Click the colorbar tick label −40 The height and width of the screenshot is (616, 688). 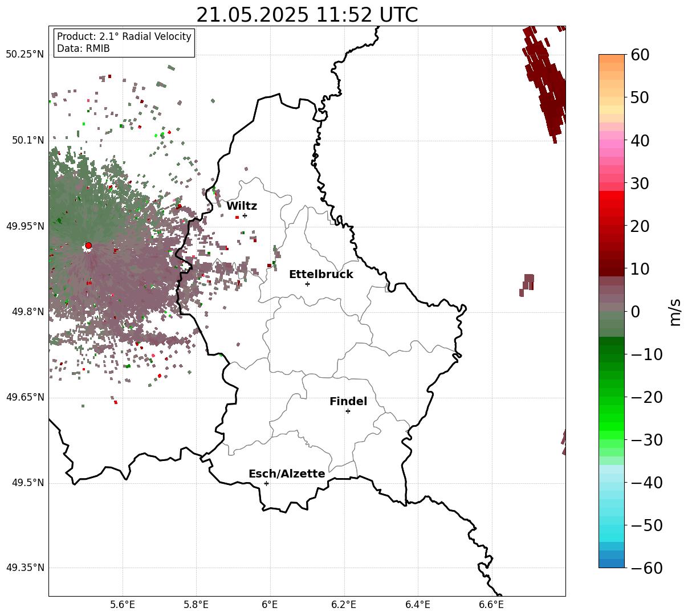[646, 483]
